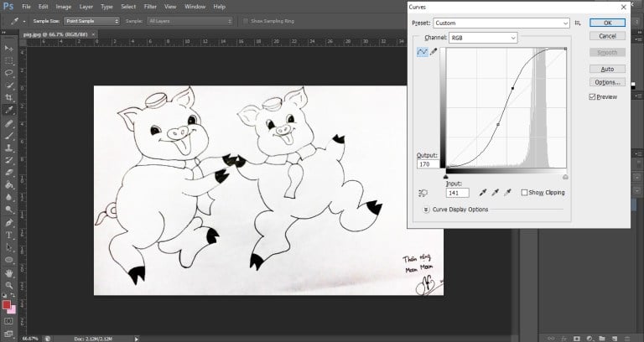Click Cancel in the Curves dialog
This screenshot has width=644, height=342.
pyautogui.click(x=607, y=36)
